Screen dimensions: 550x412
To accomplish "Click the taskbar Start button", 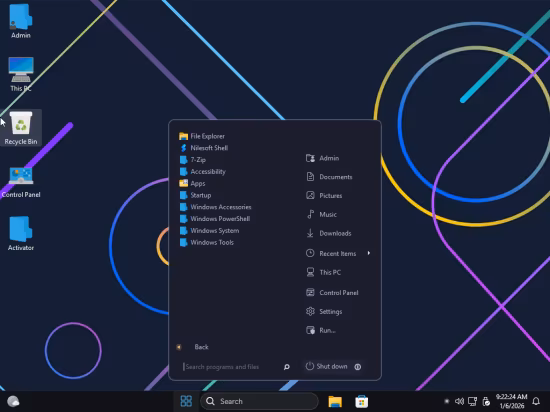I will click(x=186, y=401).
